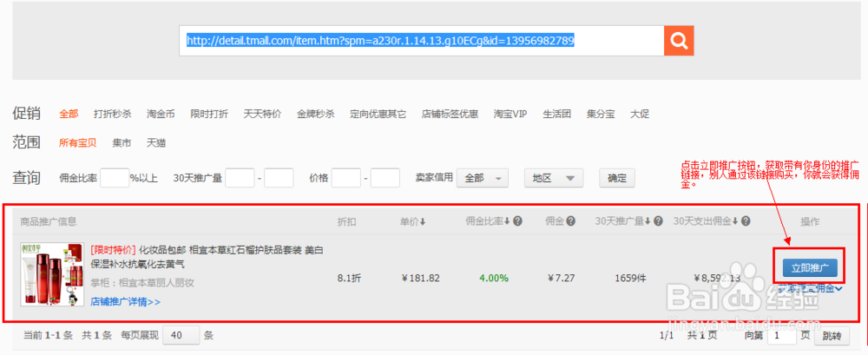Select the 全部 promotion filter
Viewport: 868px width, 355px height.
[x=69, y=114]
